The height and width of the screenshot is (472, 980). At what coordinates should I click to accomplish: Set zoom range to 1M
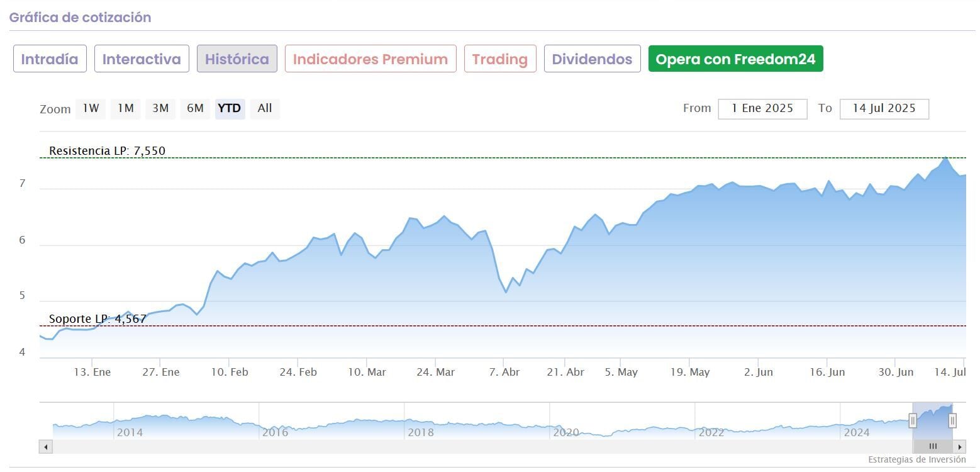click(126, 108)
